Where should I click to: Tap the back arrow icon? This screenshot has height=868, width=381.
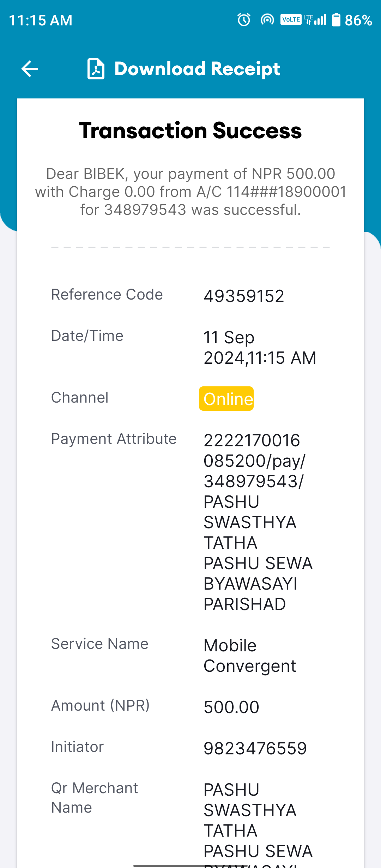30,68
